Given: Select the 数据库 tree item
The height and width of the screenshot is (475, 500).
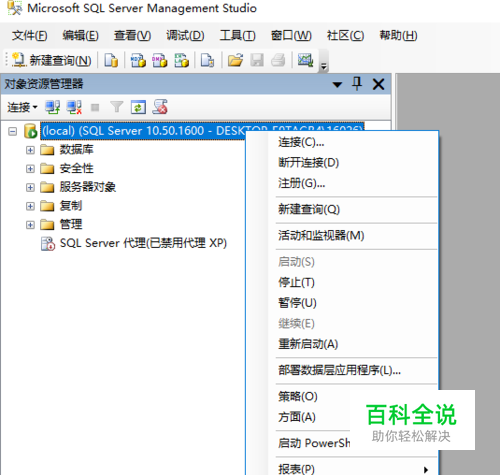Looking at the screenshot, I should coord(77,150).
